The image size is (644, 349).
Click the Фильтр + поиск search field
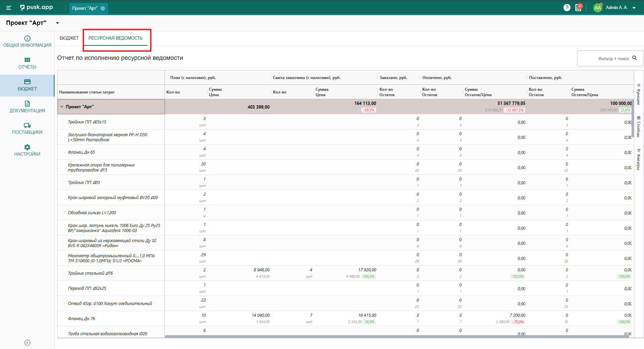coord(610,59)
